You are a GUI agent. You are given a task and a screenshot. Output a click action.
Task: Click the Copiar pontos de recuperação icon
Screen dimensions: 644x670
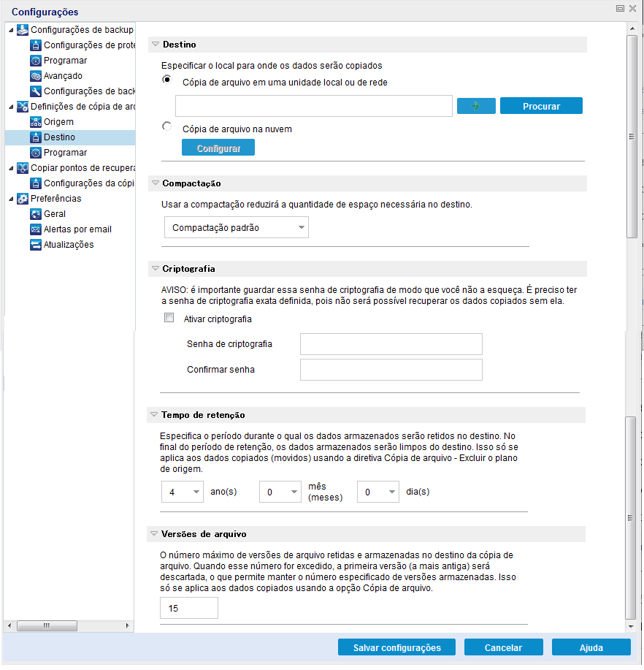click(x=22, y=168)
